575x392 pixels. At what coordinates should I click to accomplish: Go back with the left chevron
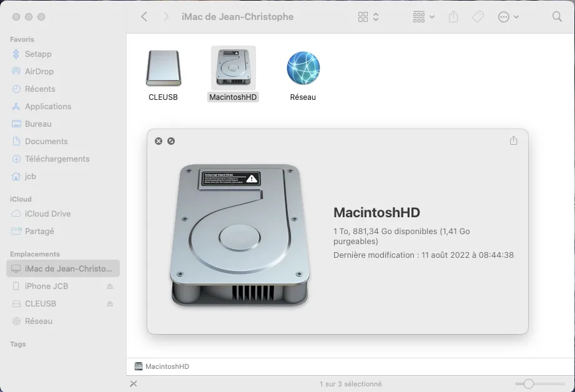[144, 16]
